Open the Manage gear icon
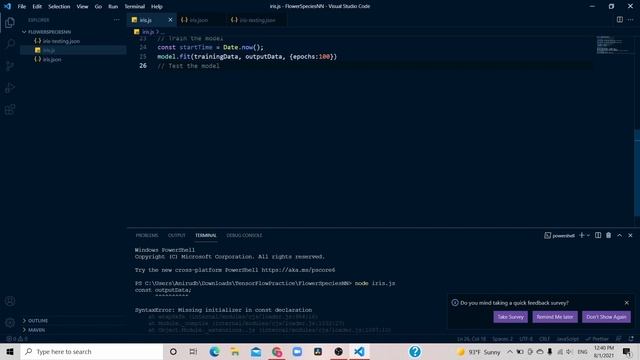The height and width of the screenshot is (360, 640). [x=10, y=322]
